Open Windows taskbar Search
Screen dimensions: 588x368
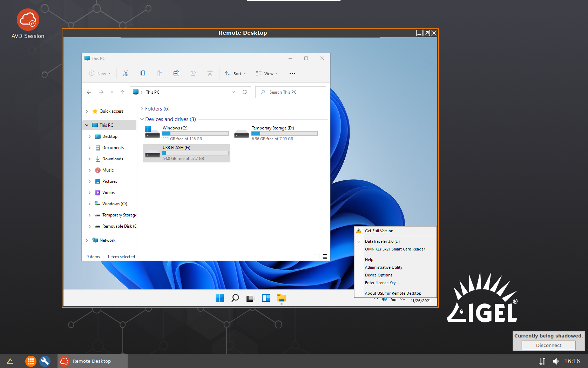coord(235,298)
